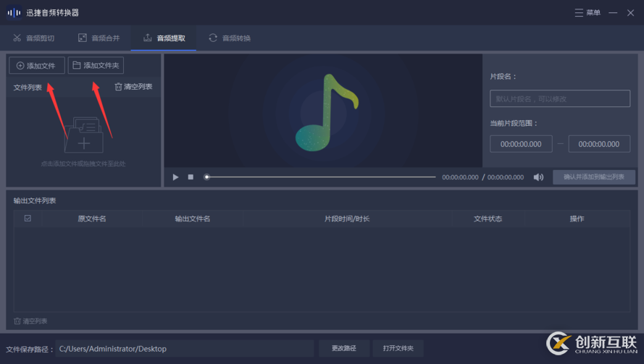Click the 片段名 input field
This screenshot has width=644, height=364.
(x=560, y=98)
